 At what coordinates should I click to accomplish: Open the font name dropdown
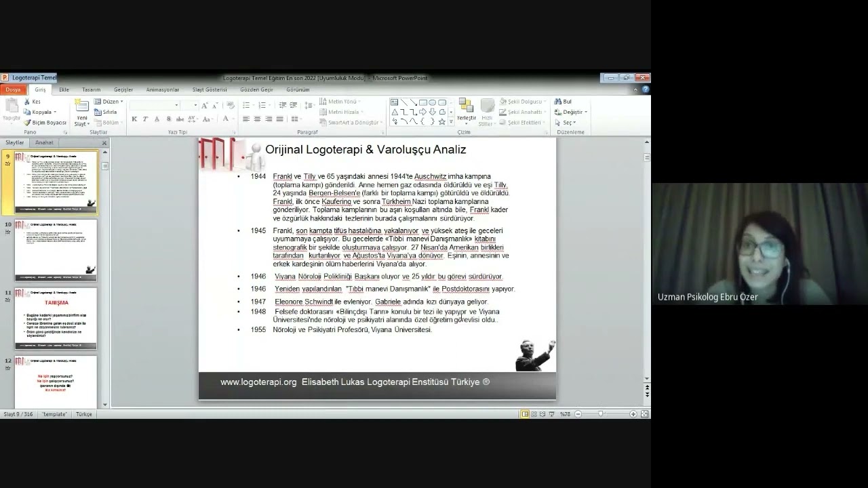click(x=177, y=105)
